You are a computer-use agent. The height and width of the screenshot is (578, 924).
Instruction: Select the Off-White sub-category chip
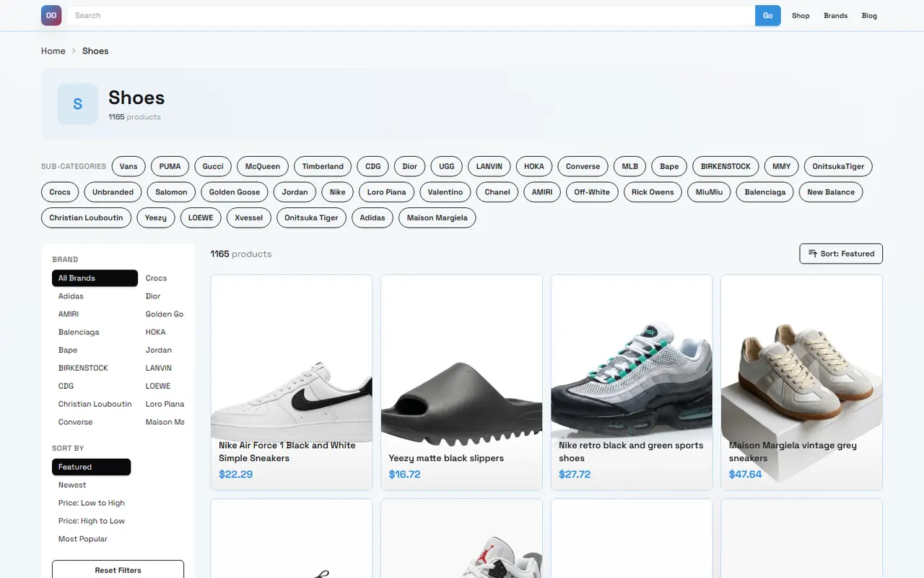[592, 192]
